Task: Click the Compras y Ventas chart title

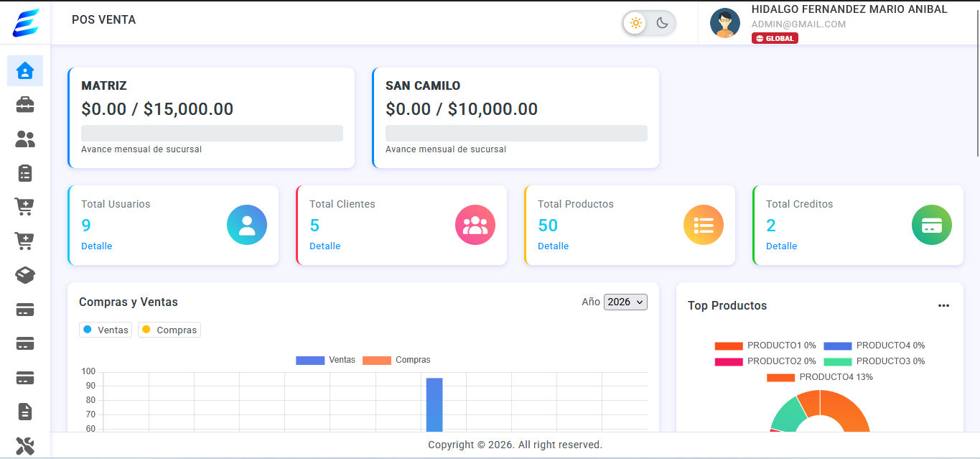Action: point(129,302)
